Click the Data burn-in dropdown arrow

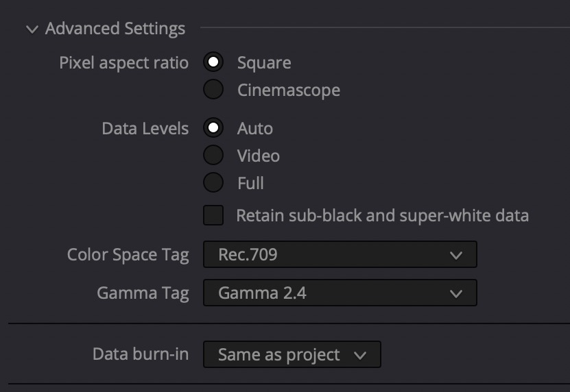[360, 355]
